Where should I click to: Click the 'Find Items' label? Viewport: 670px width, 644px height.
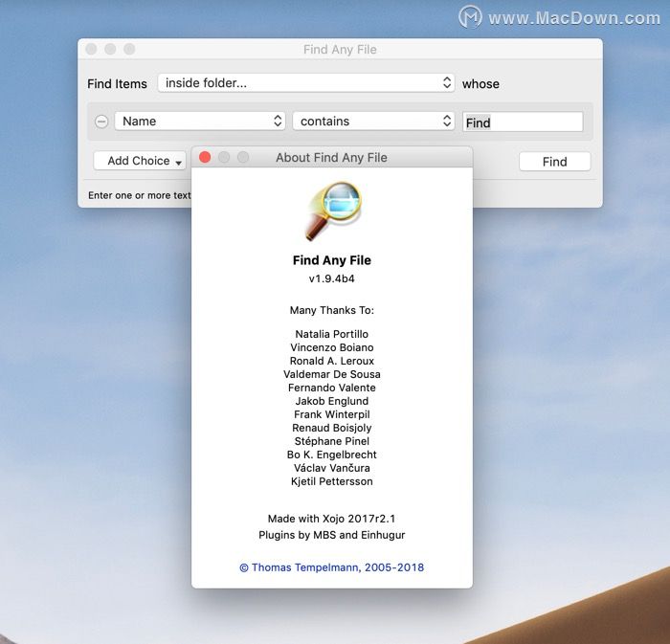coord(117,83)
